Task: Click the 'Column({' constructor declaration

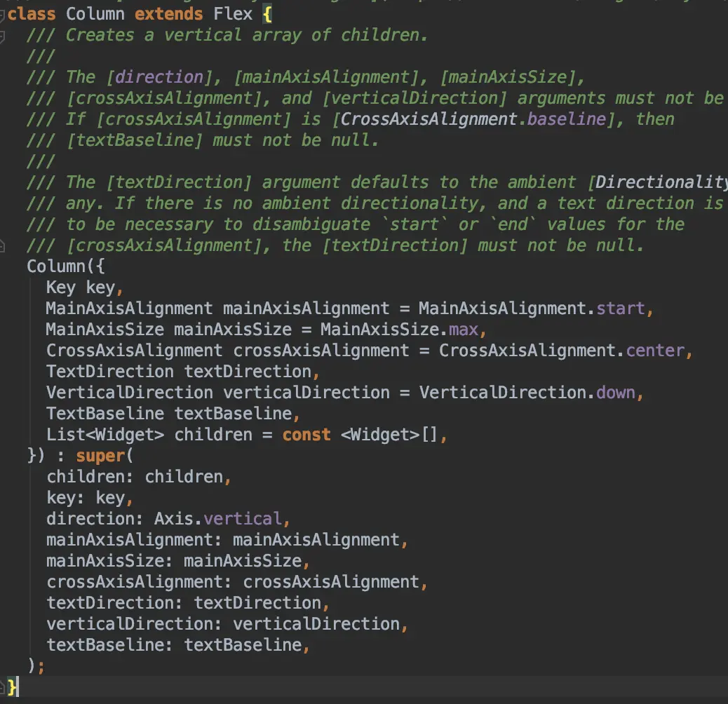Action: click(65, 266)
